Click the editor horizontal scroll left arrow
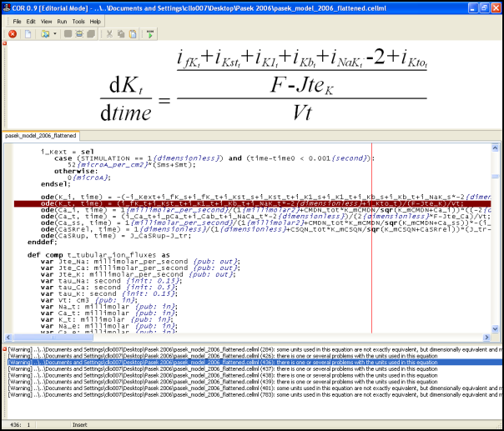The image size is (504, 431). point(8,338)
